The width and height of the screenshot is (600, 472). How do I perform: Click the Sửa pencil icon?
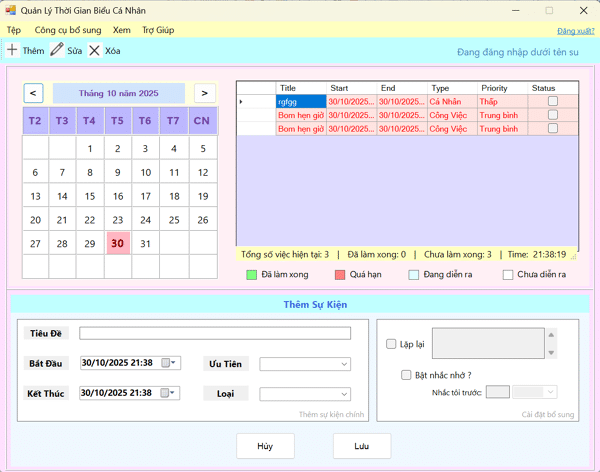[57, 50]
